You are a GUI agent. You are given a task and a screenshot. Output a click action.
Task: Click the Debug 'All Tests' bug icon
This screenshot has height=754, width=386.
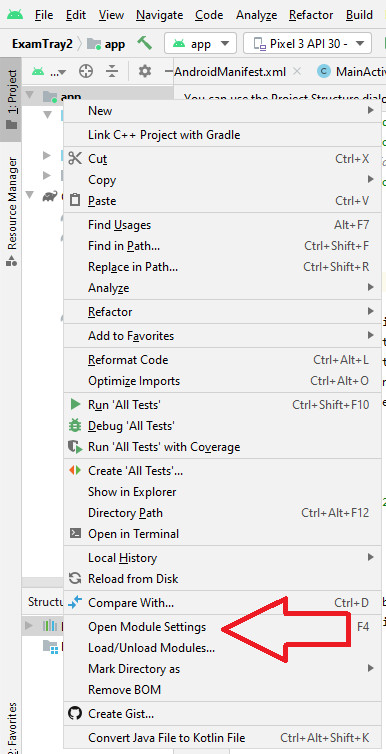point(75,426)
